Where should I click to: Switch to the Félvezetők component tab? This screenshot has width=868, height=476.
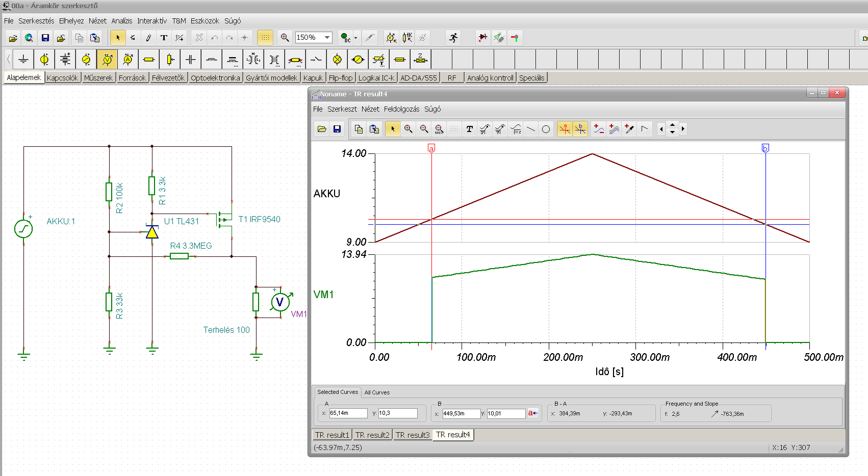point(168,78)
